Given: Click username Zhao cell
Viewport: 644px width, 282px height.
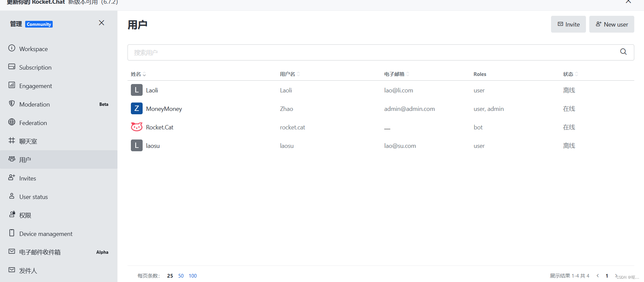Looking at the screenshot, I should pos(286,109).
